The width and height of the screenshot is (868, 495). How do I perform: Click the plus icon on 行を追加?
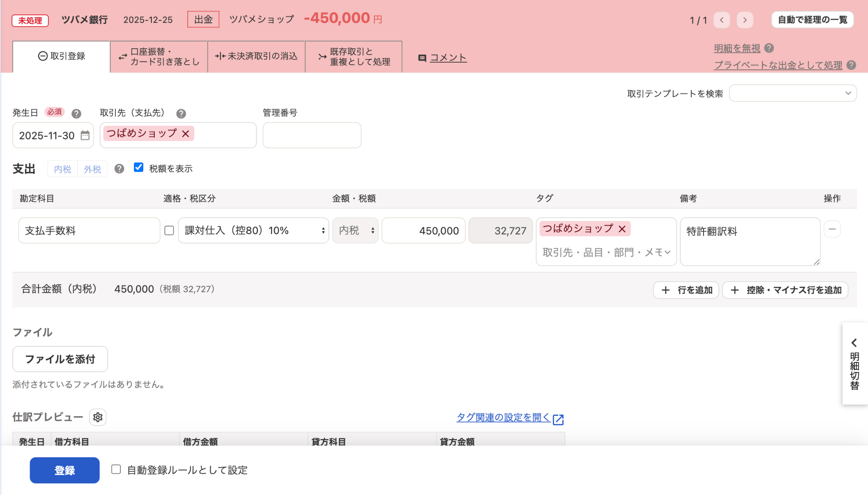click(666, 290)
